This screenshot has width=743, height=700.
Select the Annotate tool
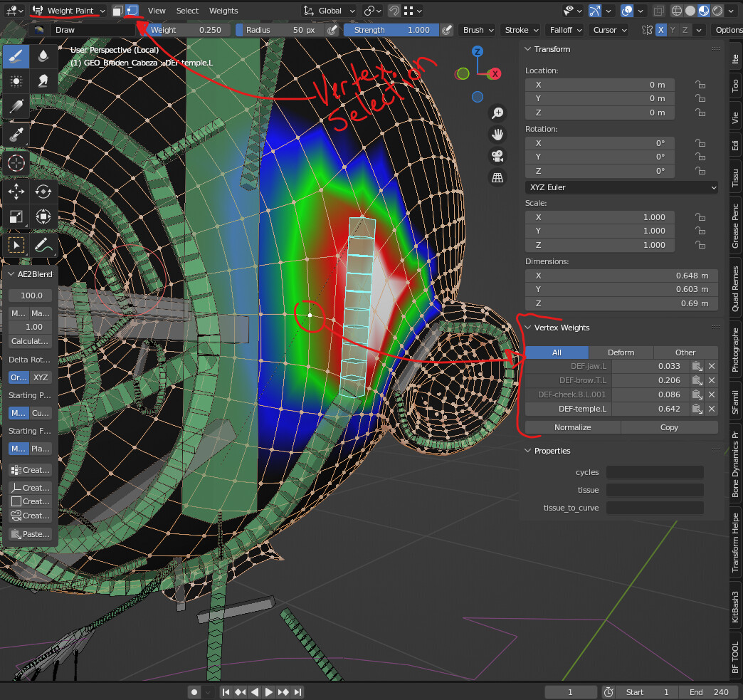(x=43, y=245)
